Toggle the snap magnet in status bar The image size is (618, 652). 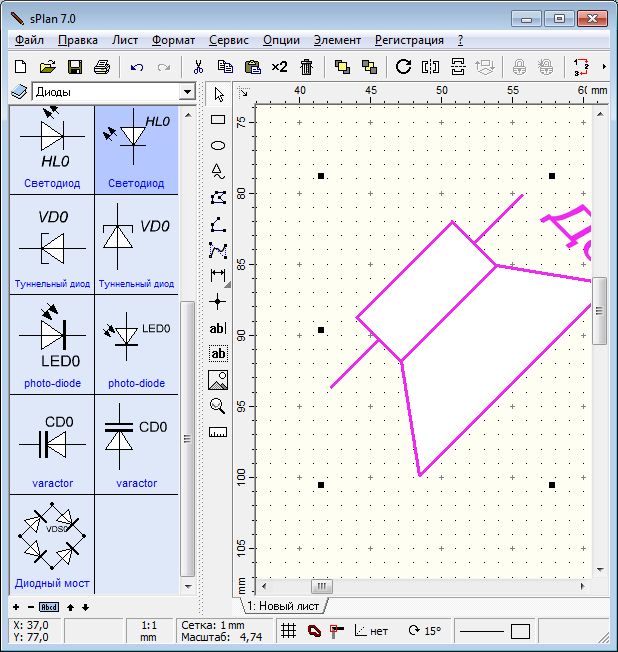313,631
